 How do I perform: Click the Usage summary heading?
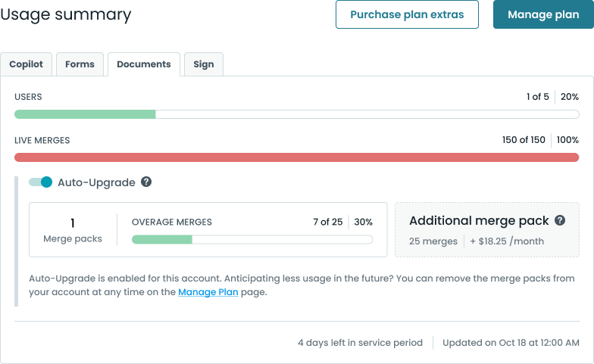pos(66,15)
